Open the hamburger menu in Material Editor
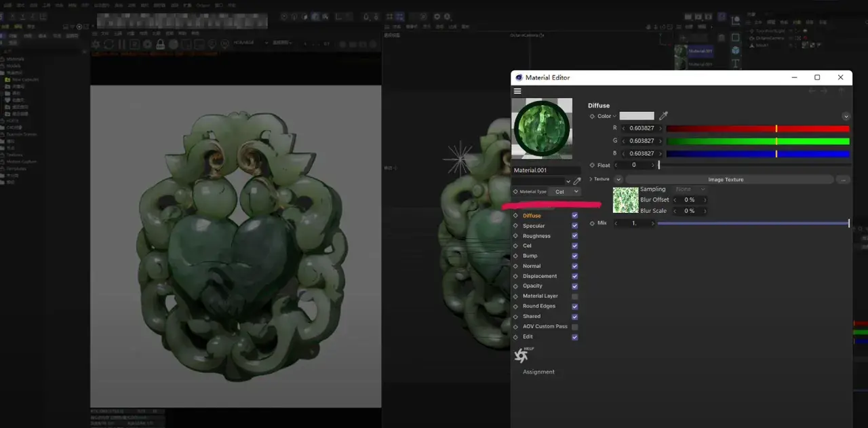Viewport: 868px width, 428px height. (x=517, y=90)
